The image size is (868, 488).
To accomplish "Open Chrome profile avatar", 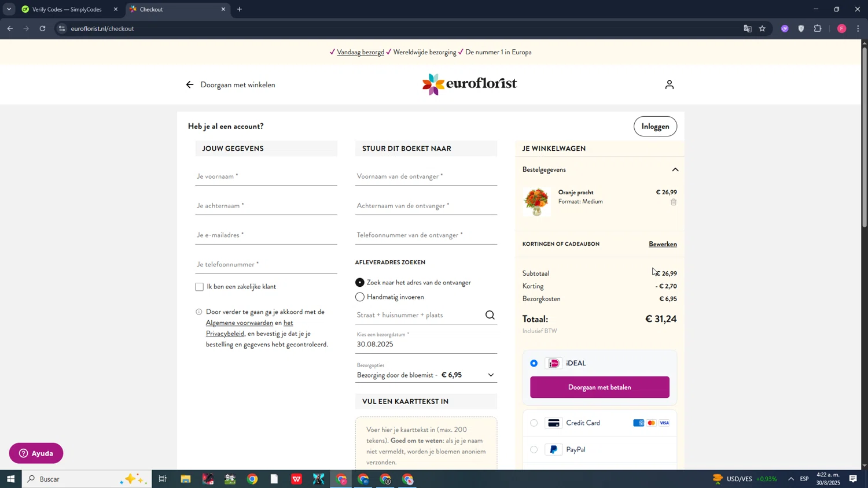I will coord(842,28).
